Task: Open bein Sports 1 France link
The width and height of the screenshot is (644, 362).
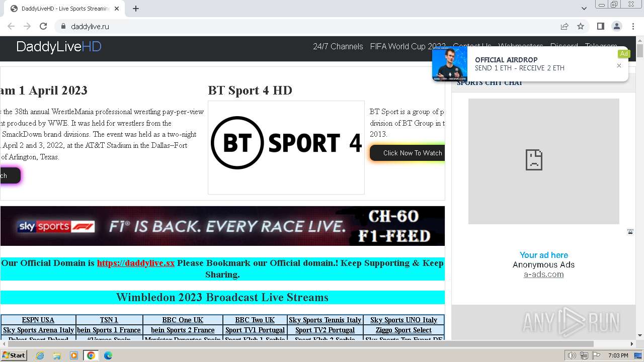Action: [x=109, y=330]
